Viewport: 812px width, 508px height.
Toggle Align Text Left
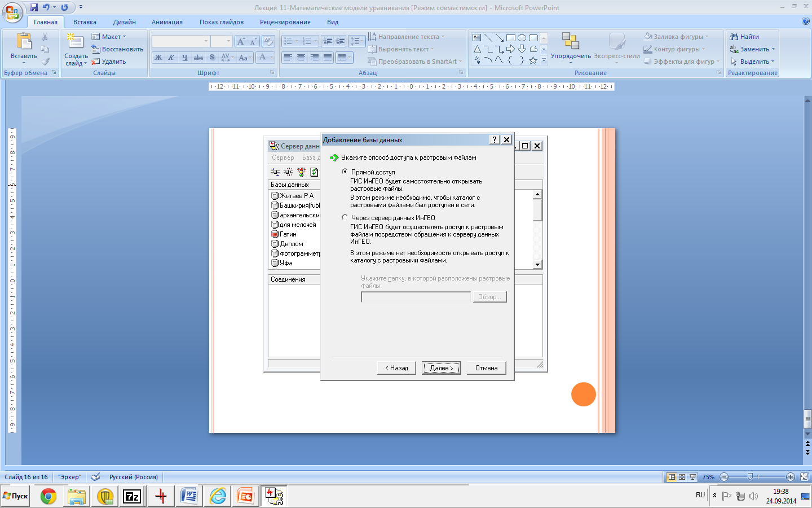[288, 58]
